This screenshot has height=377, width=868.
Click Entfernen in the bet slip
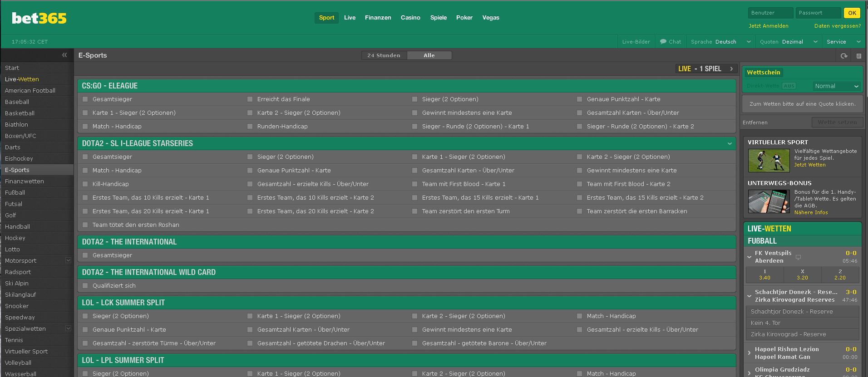pyautogui.click(x=755, y=122)
